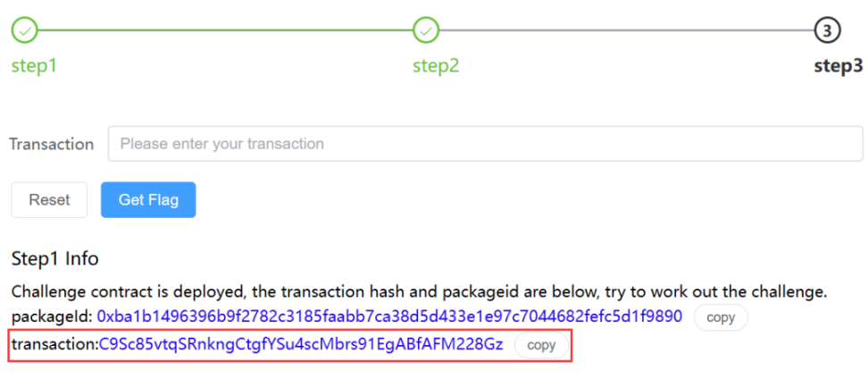Click the Step1 Info heading
Image resolution: width=868 pixels, height=378 pixels.
[54, 259]
